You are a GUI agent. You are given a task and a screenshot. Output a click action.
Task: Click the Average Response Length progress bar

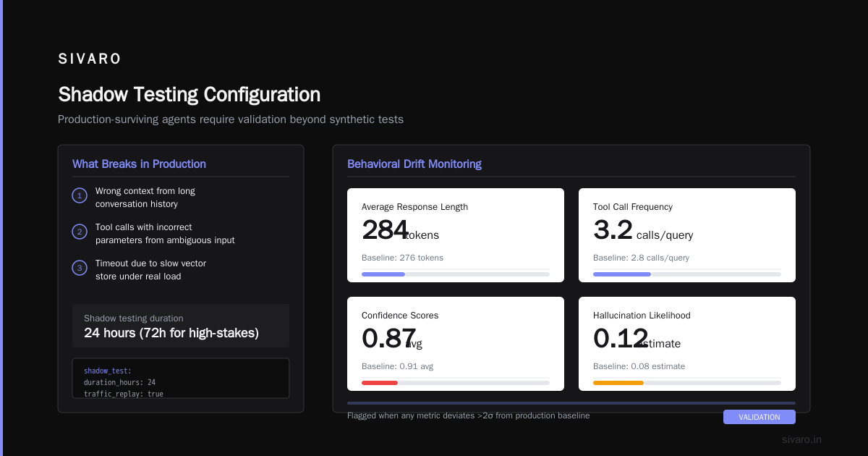pyautogui.click(x=456, y=274)
